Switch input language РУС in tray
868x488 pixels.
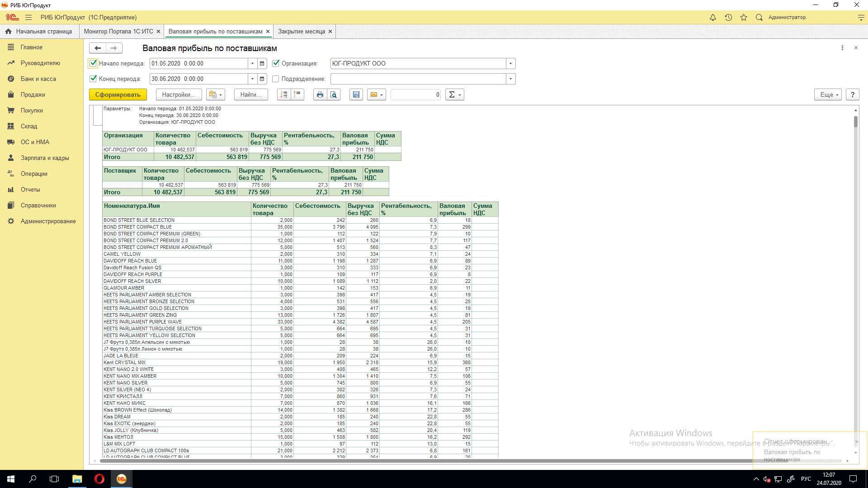pos(806,479)
